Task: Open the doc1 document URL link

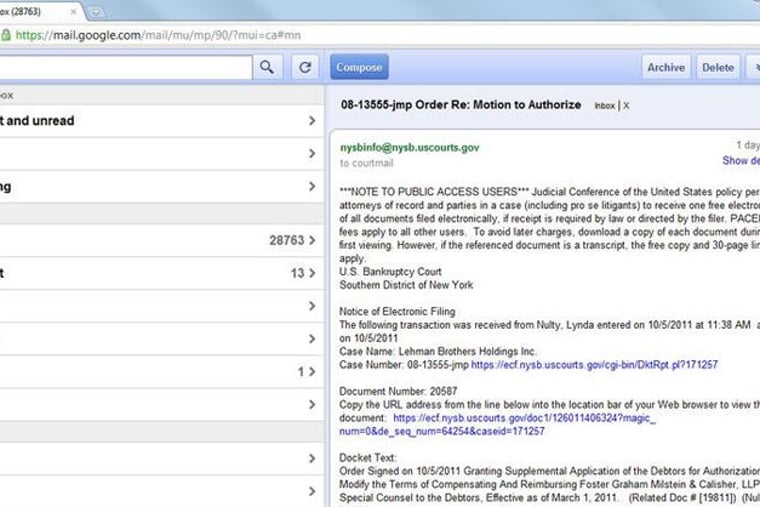Action: pyautogui.click(x=523, y=417)
